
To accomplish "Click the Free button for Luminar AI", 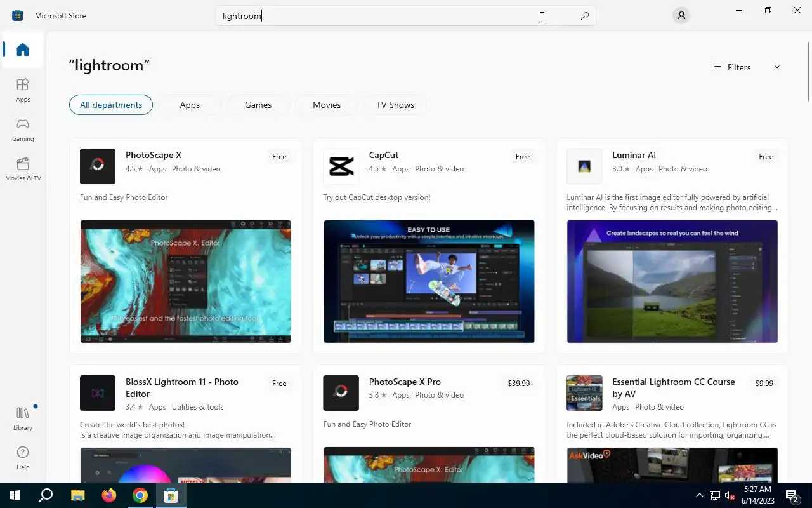I will [766, 157].
